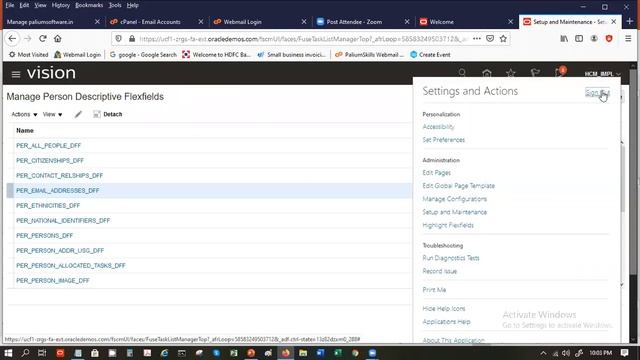The height and width of the screenshot is (360, 640).
Task: Open the Create Event bookmark
Action: 430,55
